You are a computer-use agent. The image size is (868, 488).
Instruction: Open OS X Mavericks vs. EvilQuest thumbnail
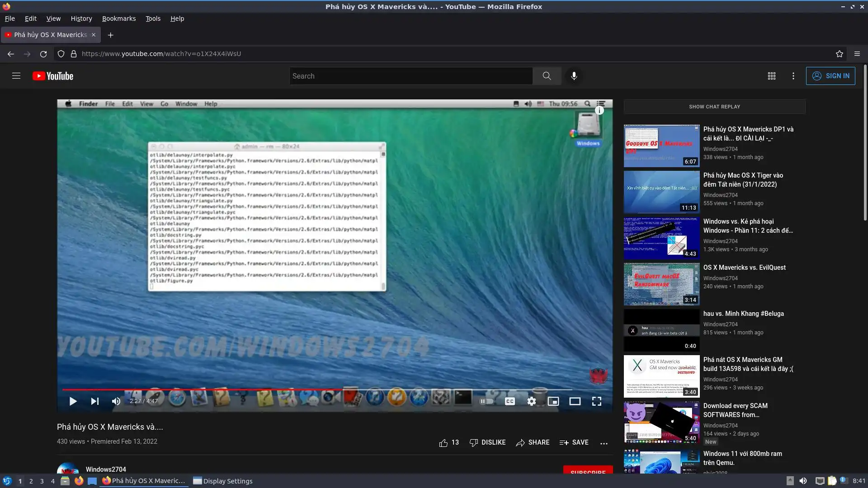(x=661, y=284)
